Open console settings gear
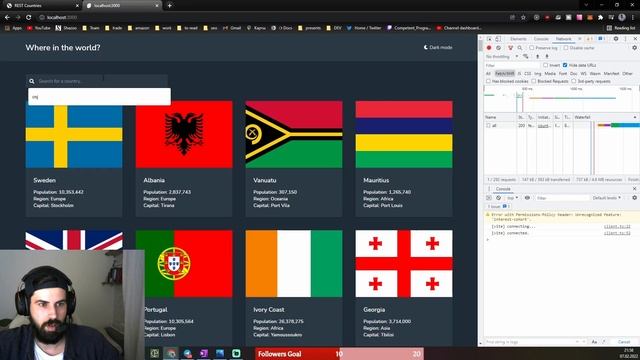Viewport: 640px width, 360px height. 634,198
